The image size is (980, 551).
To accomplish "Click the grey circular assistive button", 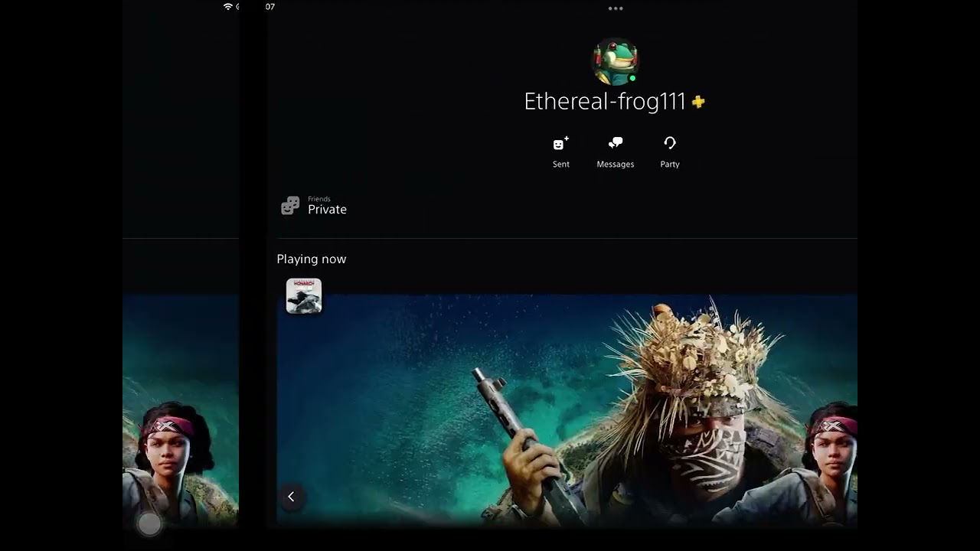I will tap(149, 523).
